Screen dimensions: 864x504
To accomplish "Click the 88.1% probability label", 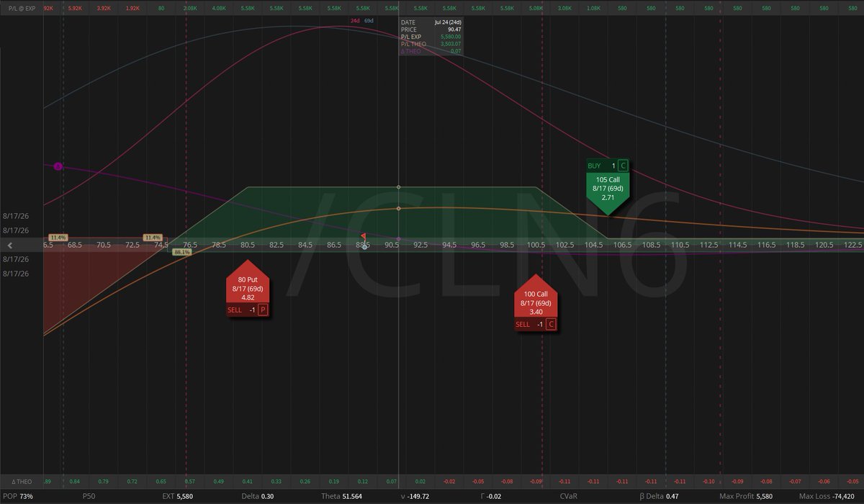I will coord(181,252).
